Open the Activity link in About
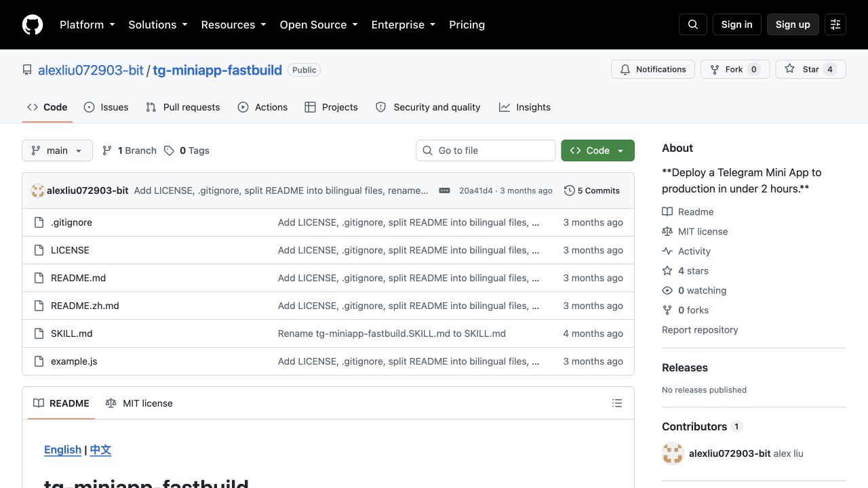868x488 pixels. coord(686,251)
